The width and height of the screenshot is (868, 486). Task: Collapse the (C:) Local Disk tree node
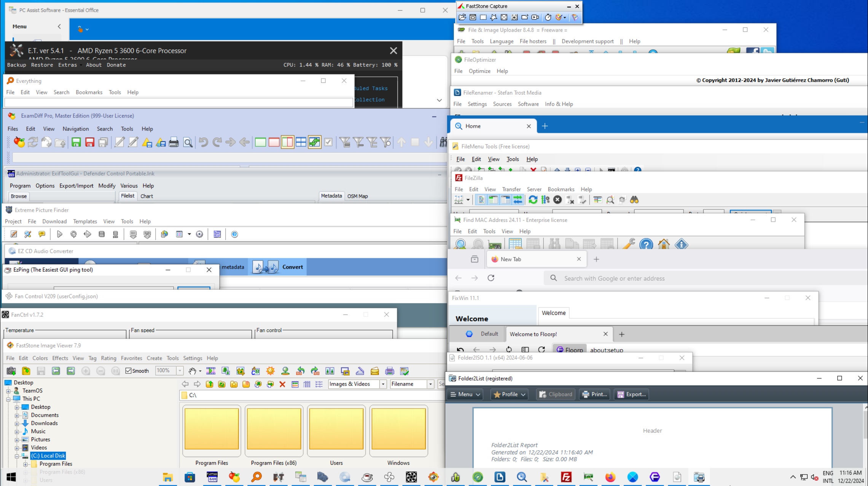pos(17,456)
